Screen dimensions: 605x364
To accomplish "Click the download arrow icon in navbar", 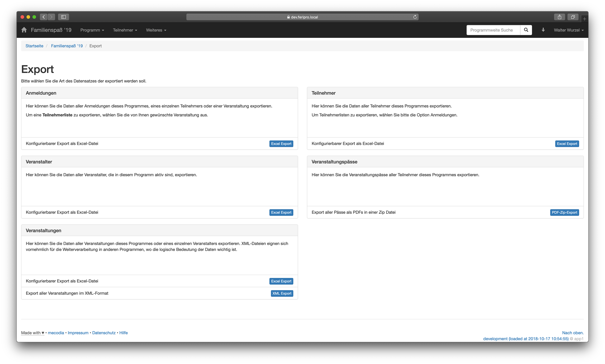I will point(543,30).
